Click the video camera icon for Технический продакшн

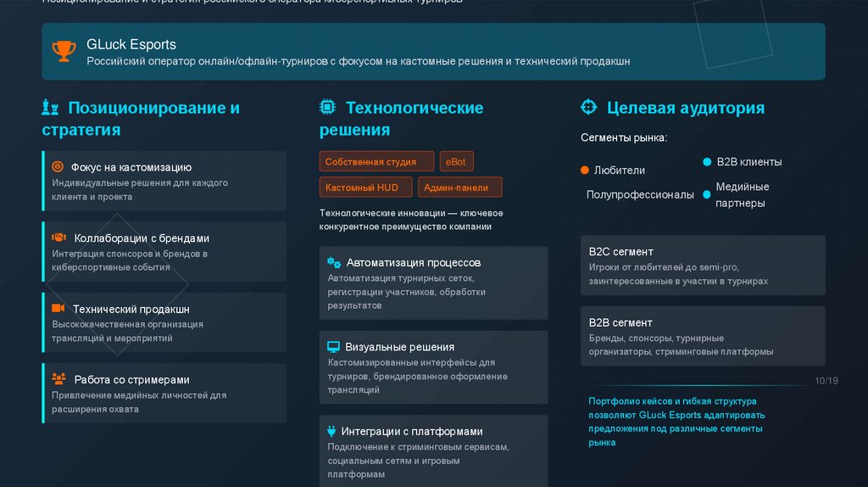pos(58,309)
